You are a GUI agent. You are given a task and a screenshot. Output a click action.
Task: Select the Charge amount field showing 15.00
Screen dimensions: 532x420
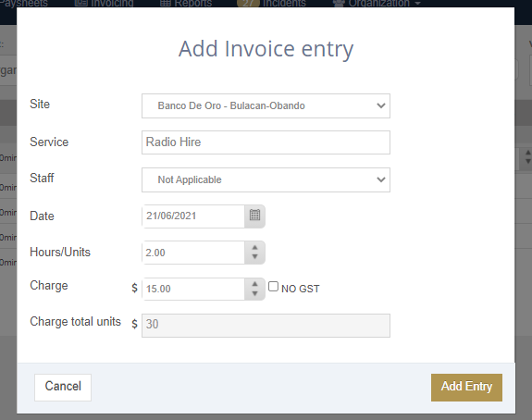[x=193, y=289]
